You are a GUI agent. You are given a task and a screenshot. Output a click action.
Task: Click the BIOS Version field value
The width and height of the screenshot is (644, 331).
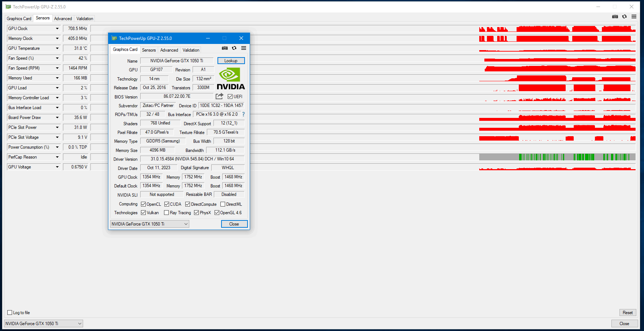177,96
